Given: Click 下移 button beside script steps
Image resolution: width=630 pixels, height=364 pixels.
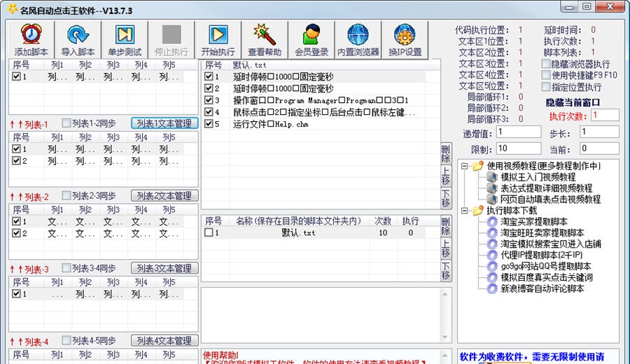Looking at the screenshot, I should point(446,199).
